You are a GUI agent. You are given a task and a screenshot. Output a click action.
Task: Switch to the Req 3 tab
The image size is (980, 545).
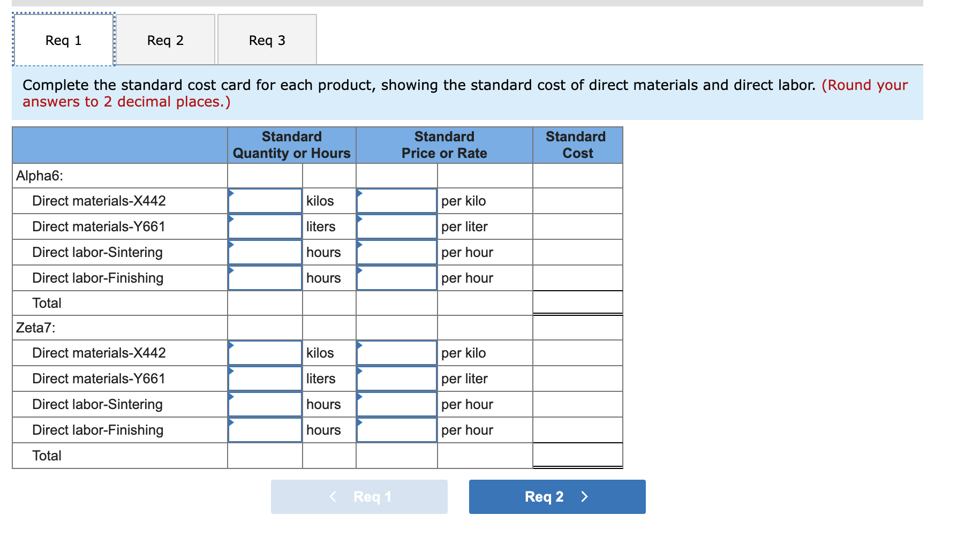tap(267, 40)
